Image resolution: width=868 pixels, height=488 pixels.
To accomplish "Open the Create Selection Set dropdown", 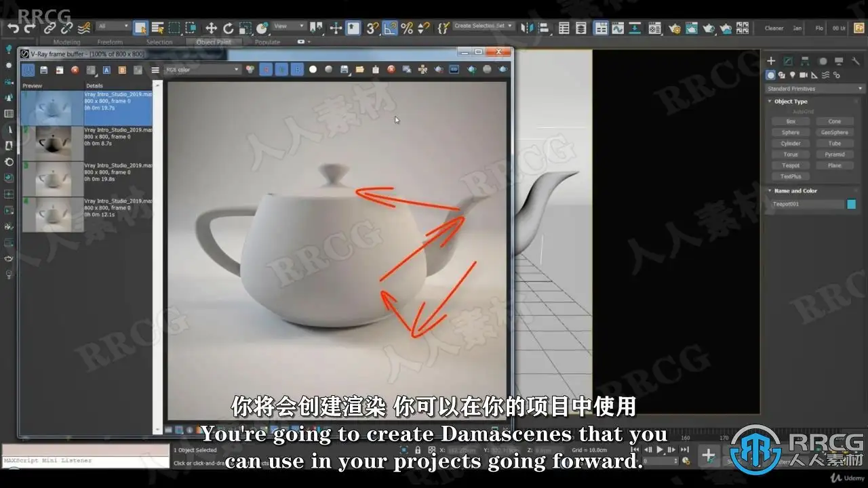I will tap(484, 26).
